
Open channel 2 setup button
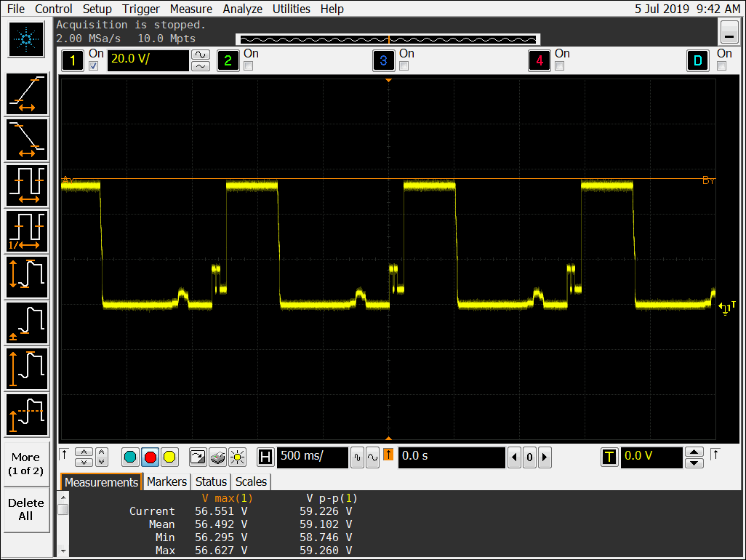[x=228, y=60]
